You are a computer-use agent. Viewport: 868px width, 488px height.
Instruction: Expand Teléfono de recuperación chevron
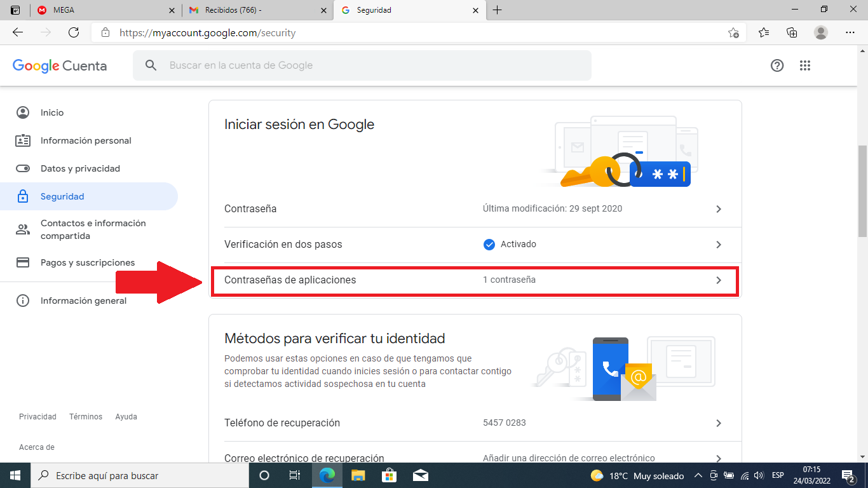tap(719, 423)
